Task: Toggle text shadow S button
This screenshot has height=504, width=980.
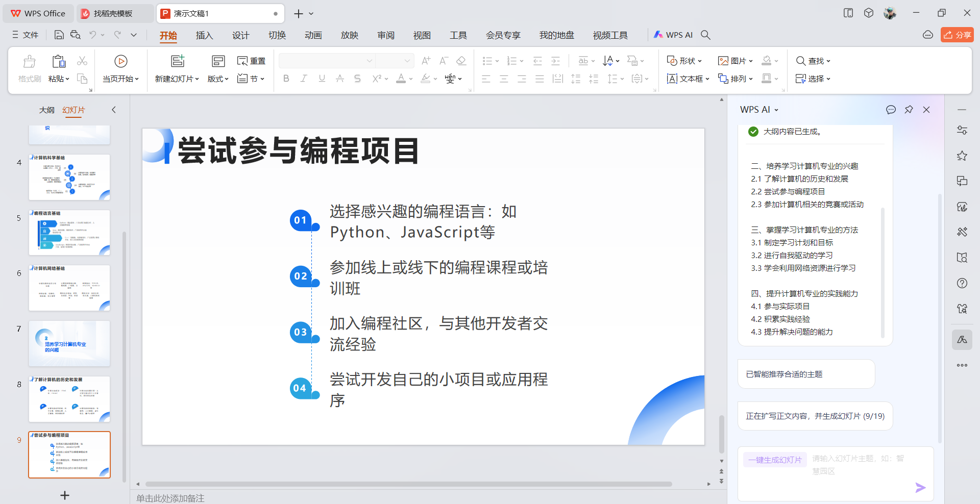Action: point(357,79)
